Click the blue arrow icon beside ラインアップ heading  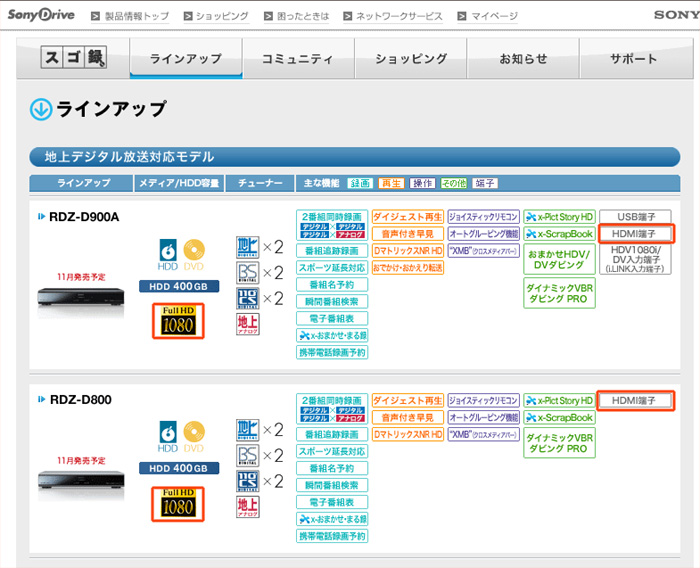(41, 110)
